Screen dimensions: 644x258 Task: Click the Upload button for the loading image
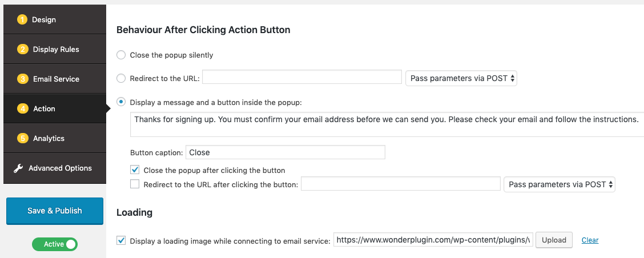(x=554, y=240)
